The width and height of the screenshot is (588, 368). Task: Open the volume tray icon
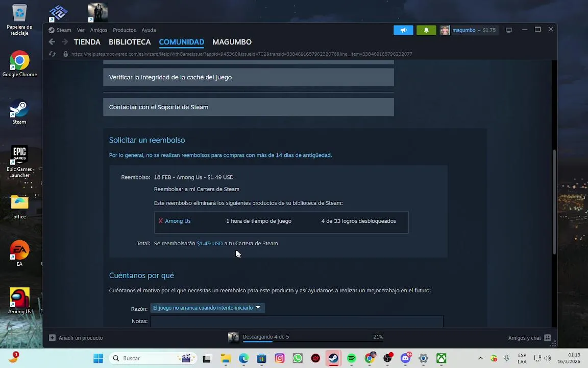[x=548, y=358]
